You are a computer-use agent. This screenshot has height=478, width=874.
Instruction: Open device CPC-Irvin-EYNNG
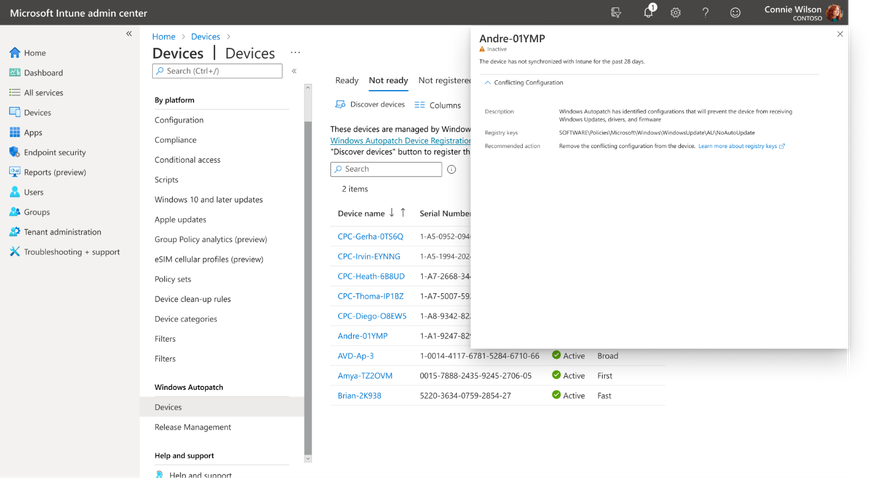tap(368, 256)
